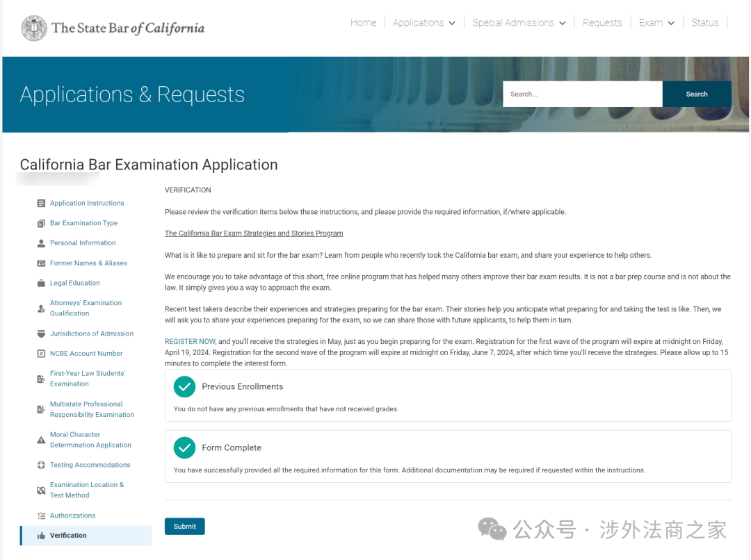Go to the Home menu item

click(363, 22)
